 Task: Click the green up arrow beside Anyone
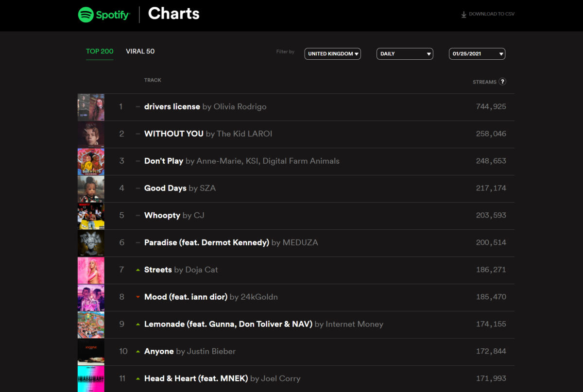[138, 351]
